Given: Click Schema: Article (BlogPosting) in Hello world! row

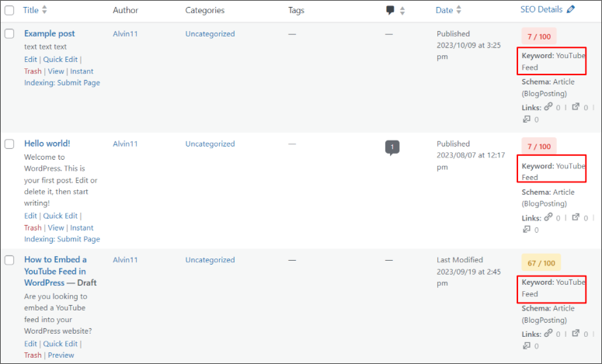Looking at the screenshot, I should pyautogui.click(x=548, y=198).
